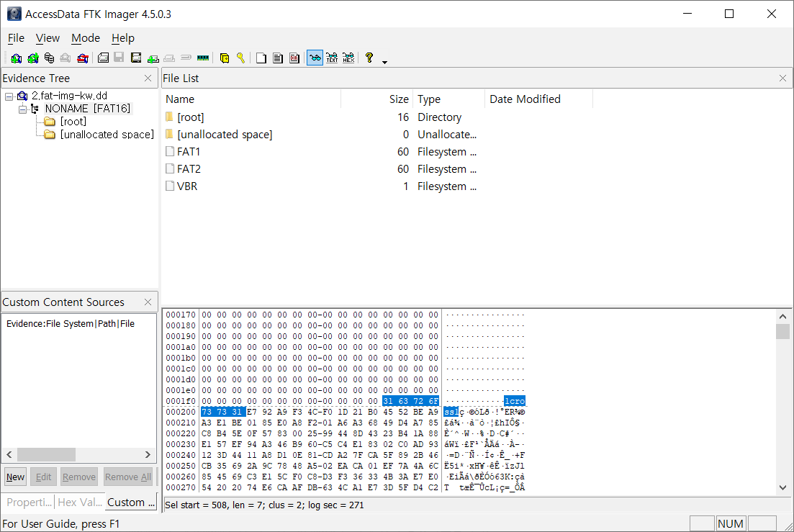Sort file list by Date Modified column
Viewport: 794px width, 532px height.
tap(538, 99)
